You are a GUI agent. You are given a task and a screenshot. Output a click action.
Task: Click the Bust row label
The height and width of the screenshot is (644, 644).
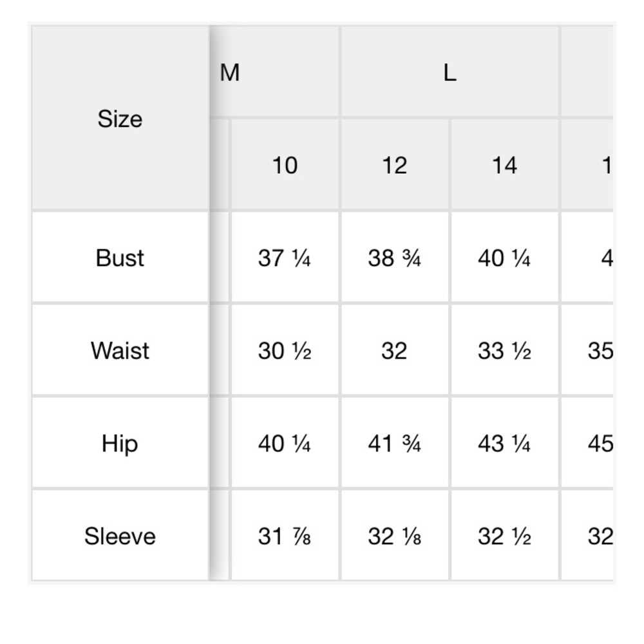[120, 258]
